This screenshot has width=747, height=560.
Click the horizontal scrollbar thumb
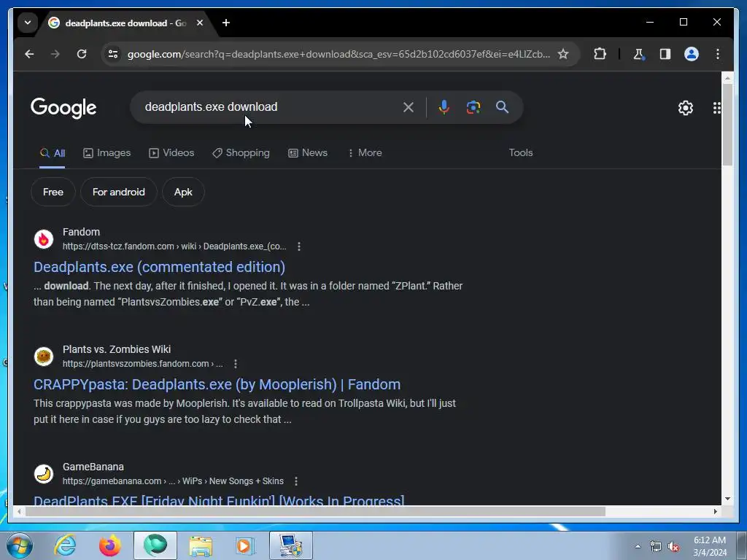[315, 511]
